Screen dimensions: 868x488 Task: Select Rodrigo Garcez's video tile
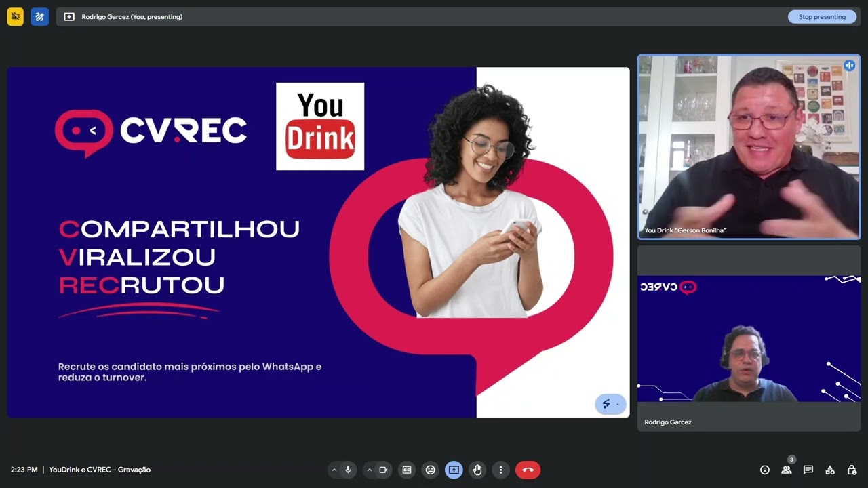tap(749, 338)
